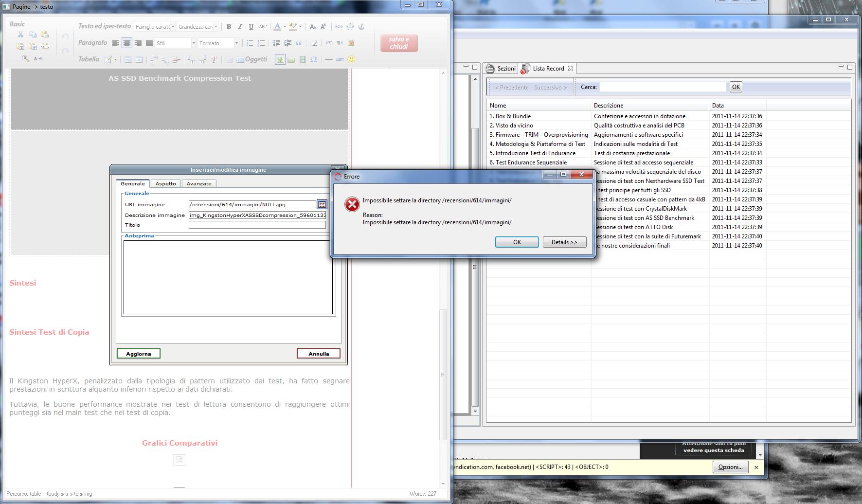Click OK next to the Cerca field
The height and width of the screenshot is (504, 862).
tap(736, 87)
